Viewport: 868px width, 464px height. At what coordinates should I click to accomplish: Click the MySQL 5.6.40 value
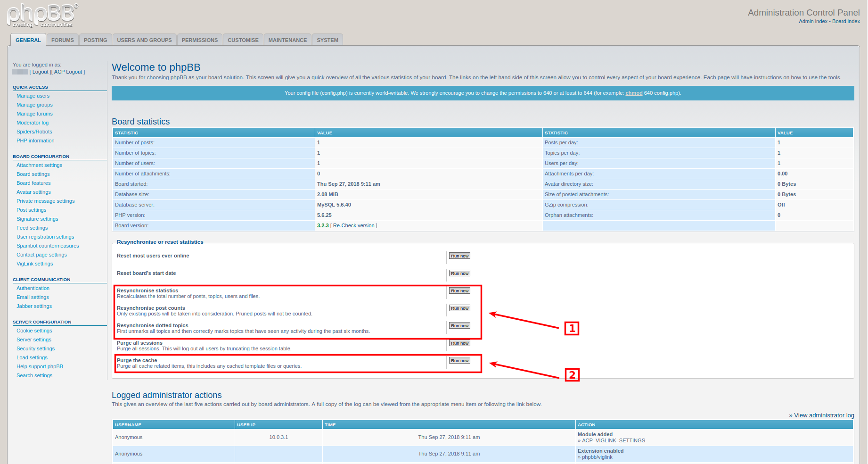334,205
